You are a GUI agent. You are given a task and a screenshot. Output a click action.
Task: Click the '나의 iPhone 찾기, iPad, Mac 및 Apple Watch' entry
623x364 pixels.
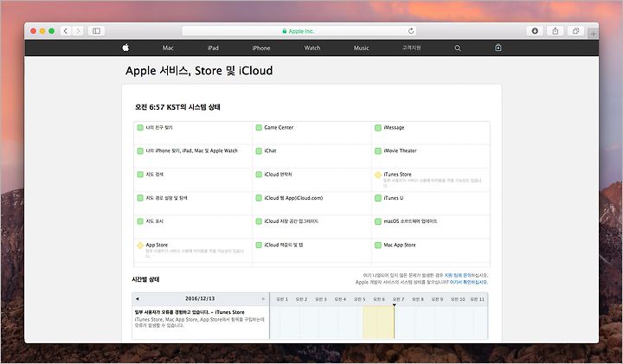pos(191,150)
